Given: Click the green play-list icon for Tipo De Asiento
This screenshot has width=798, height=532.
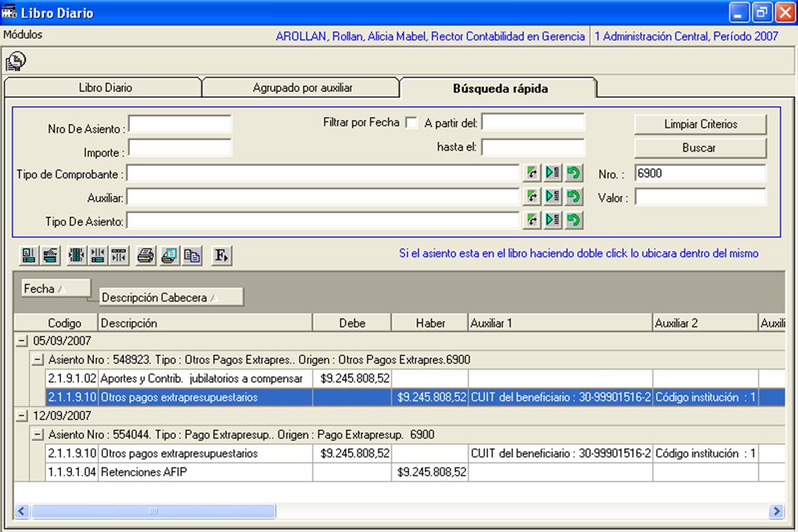Looking at the screenshot, I should click(x=552, y=220).
